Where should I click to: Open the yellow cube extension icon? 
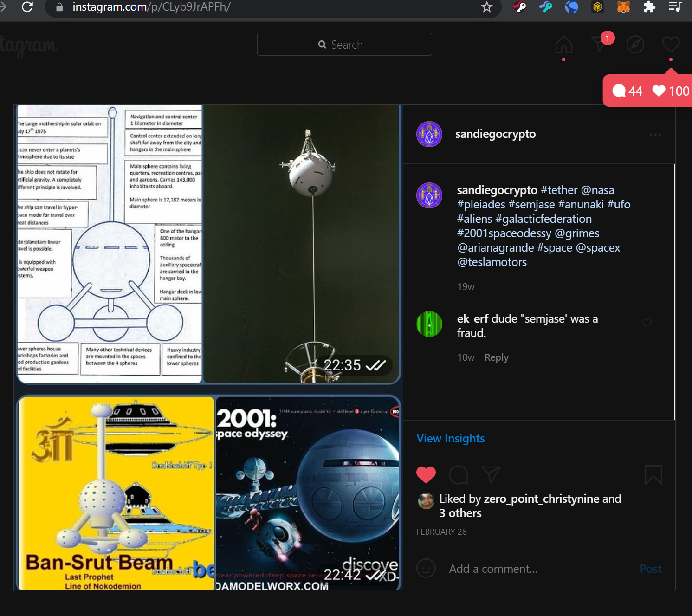click(597, 7)
